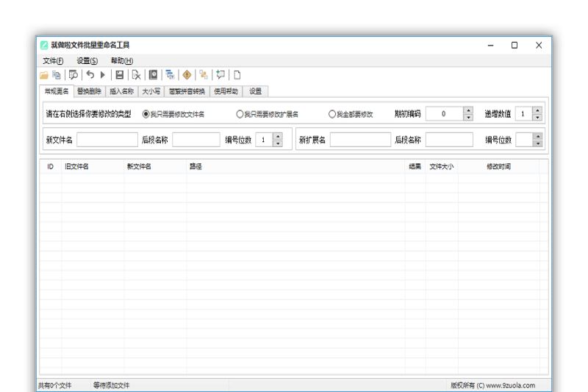Maximize the rename tool window
This screenshot has height=392, width=588.
[x=514, y=45]
